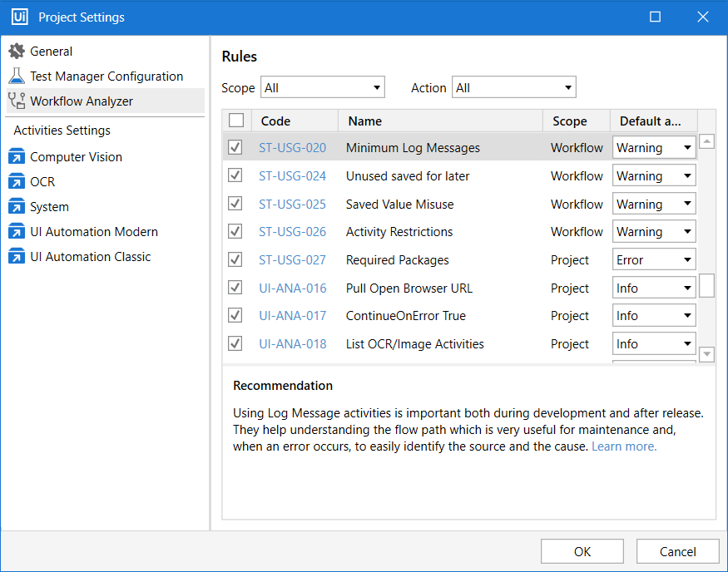Viewport: 728px width, 572px height.
Task: Click the Computer Vision activity icon
Action: tap(17, 157)
